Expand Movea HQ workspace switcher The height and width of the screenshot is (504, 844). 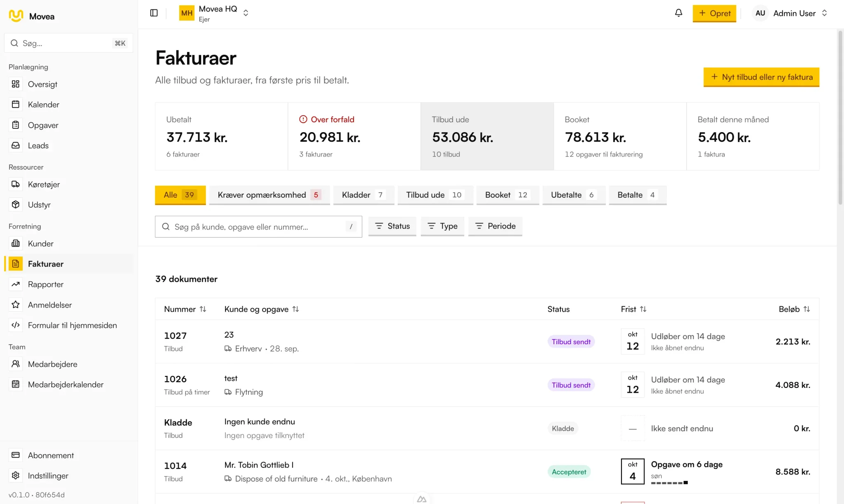[214, 14]
